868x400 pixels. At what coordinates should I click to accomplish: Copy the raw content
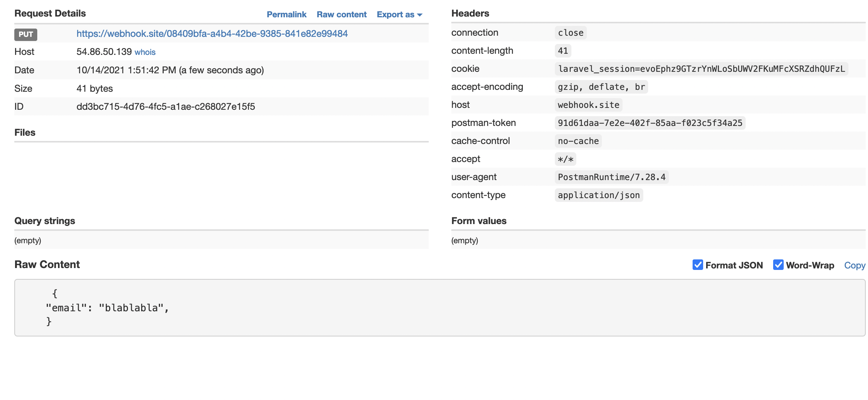(854, 265)
